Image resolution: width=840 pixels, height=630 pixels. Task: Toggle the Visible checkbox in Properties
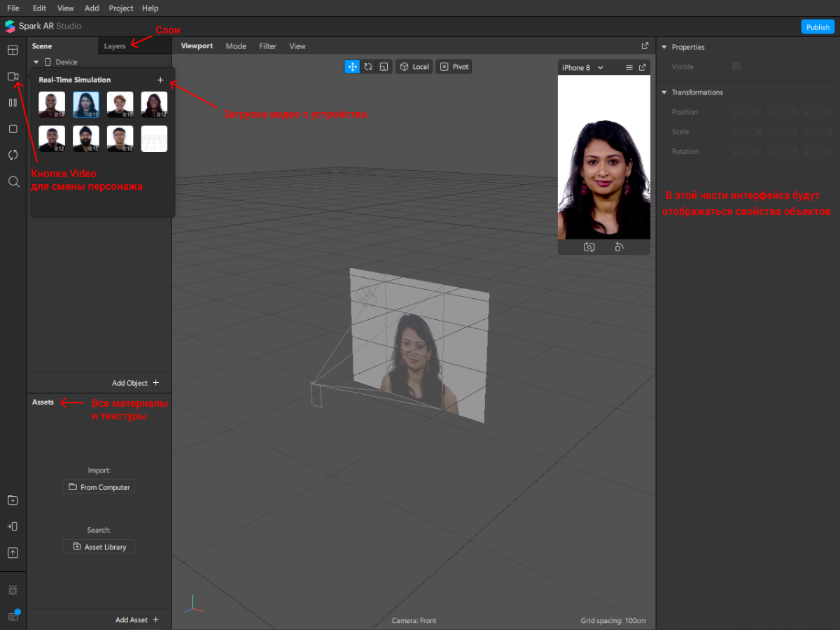pos(736,66)
